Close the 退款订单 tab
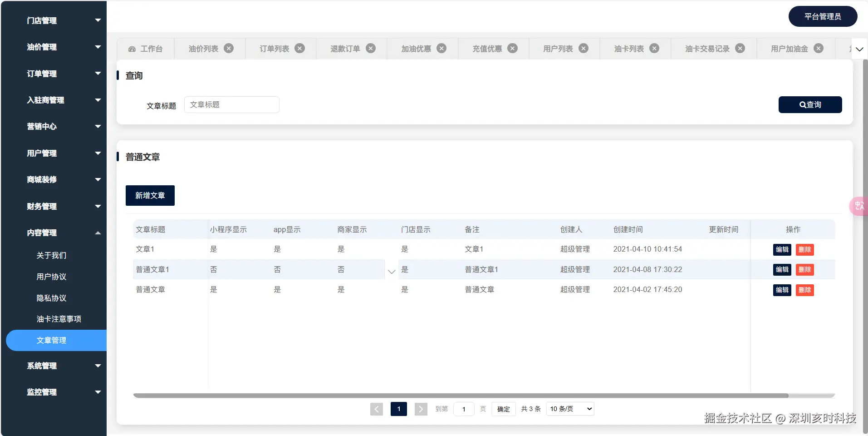Viewport: 868px width, 436px height. click(371, 48)
